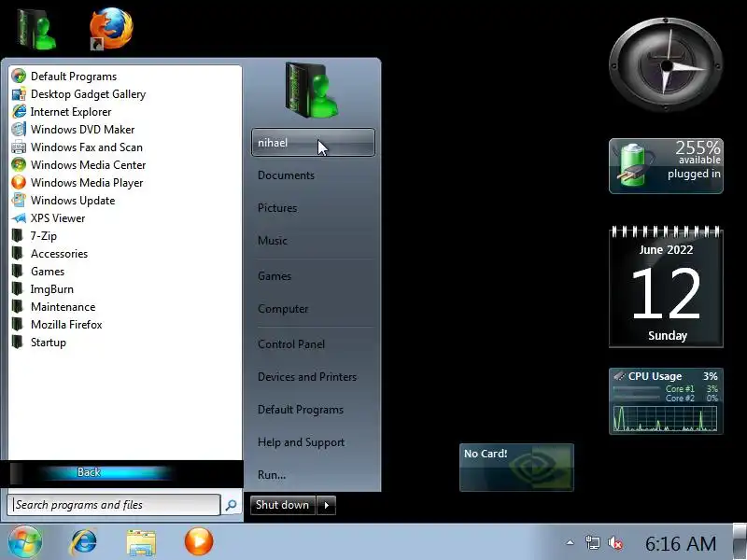This screenshot has width=747, height=560.
Task: Click the Show desktop button
Action: [740, 542]
